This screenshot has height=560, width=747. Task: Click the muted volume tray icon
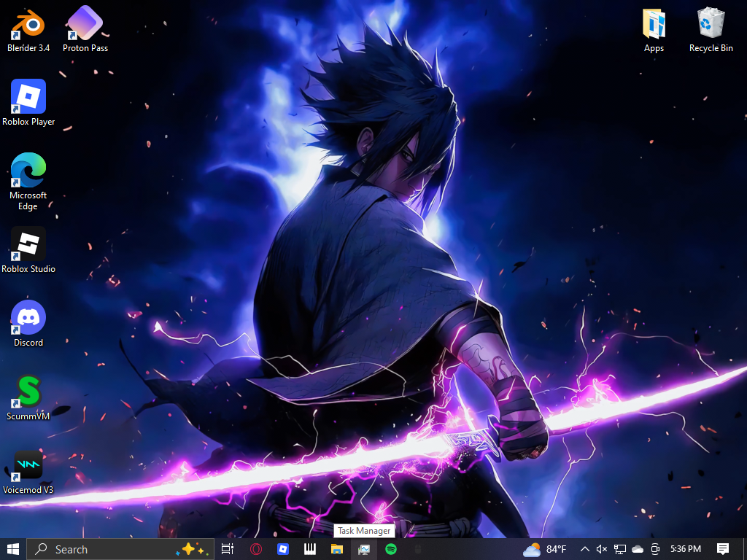click(602, 549)
